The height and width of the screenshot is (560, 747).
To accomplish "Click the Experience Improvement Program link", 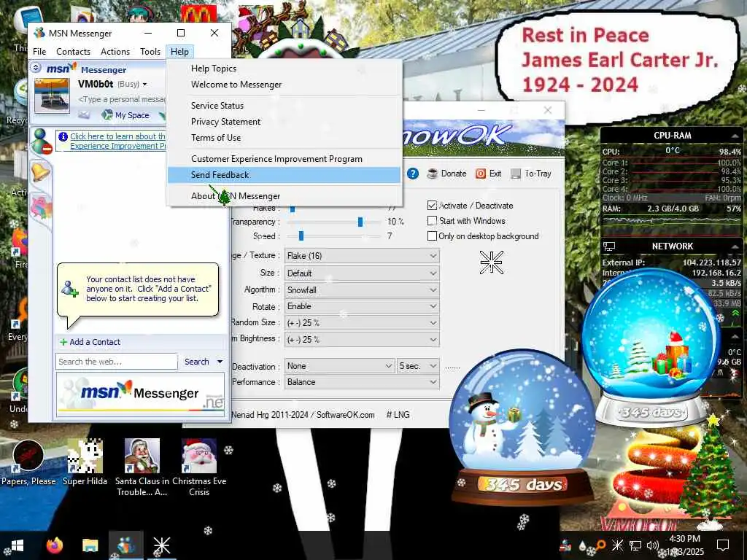I will click(117, 141).
